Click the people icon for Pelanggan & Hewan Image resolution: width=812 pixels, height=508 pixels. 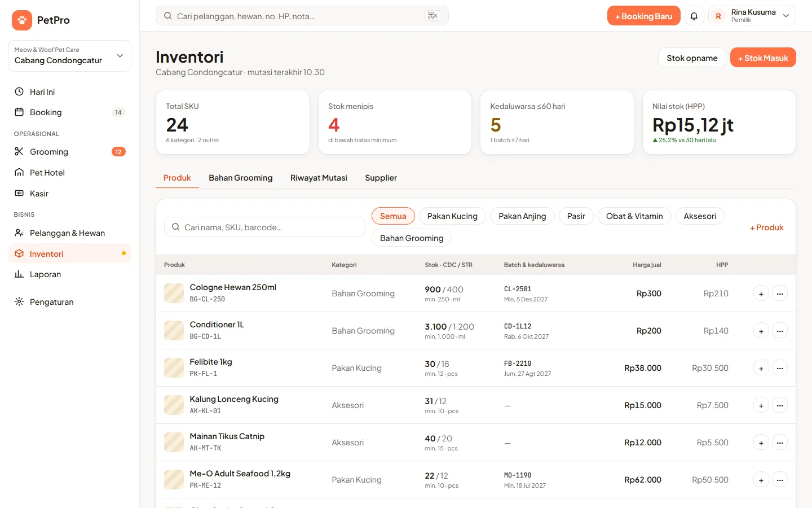[19, 233]
